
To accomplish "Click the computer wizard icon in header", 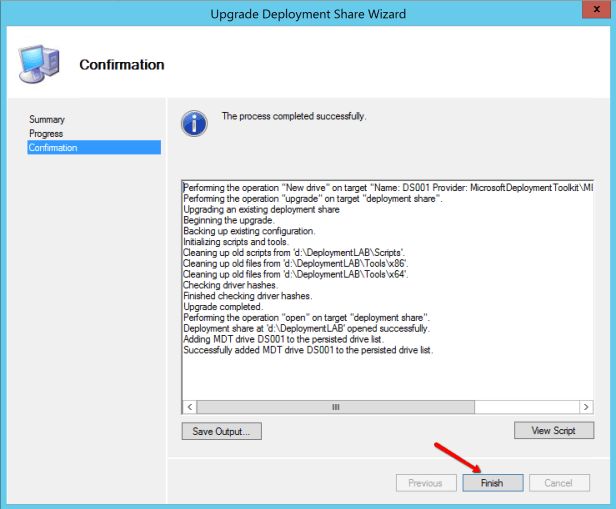I will [x=38, y=64].
